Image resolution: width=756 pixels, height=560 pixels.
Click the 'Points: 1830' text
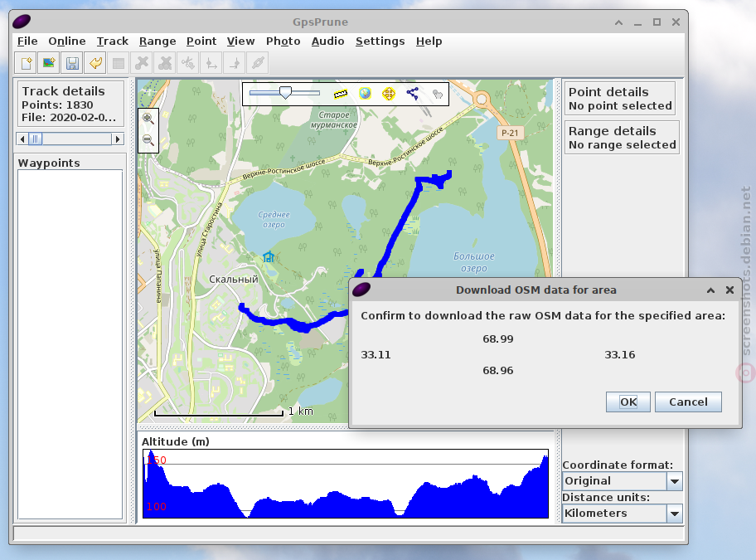57,105
